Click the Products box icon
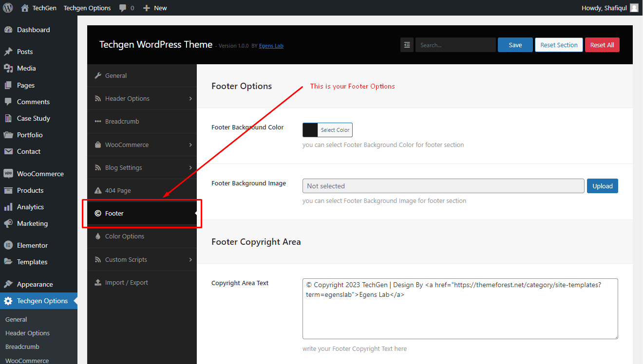 (x=8, y=190)
